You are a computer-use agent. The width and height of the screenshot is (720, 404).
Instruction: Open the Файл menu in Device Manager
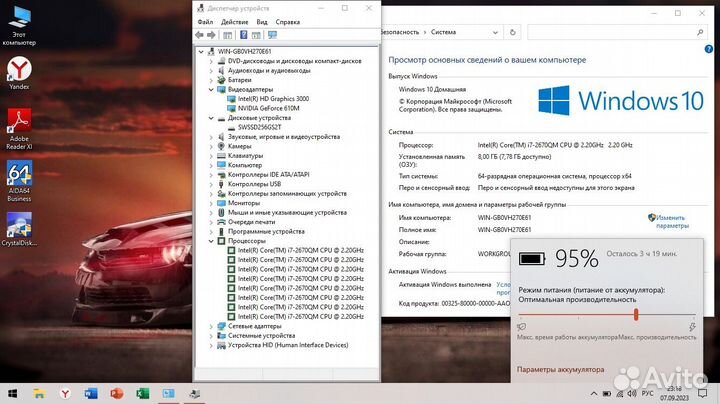point(205,22)
